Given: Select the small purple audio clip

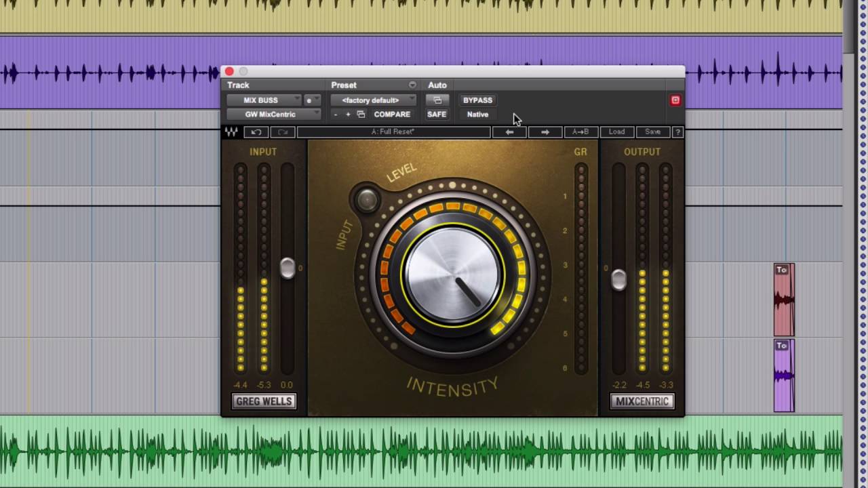Looking at the screenshot, I should tap(784, 376).
